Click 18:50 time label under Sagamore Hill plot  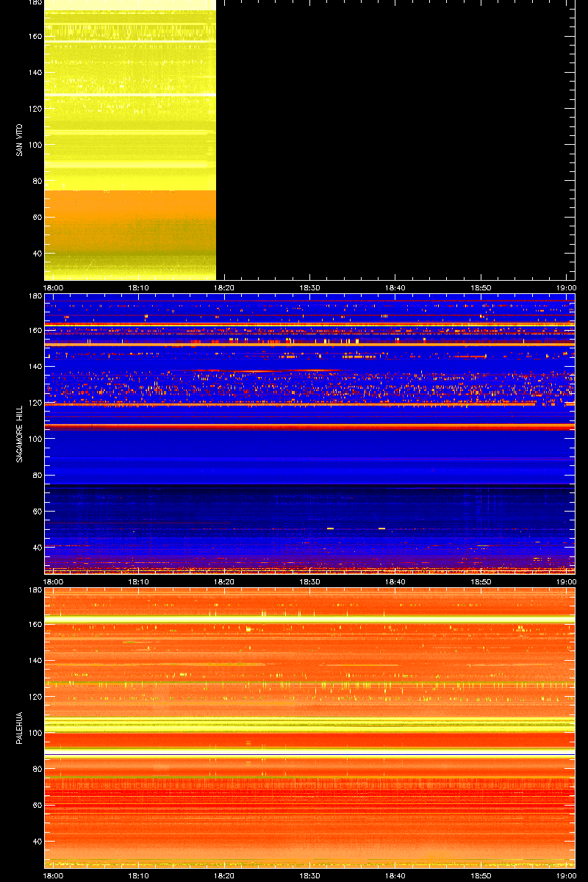tap(481, 581)
